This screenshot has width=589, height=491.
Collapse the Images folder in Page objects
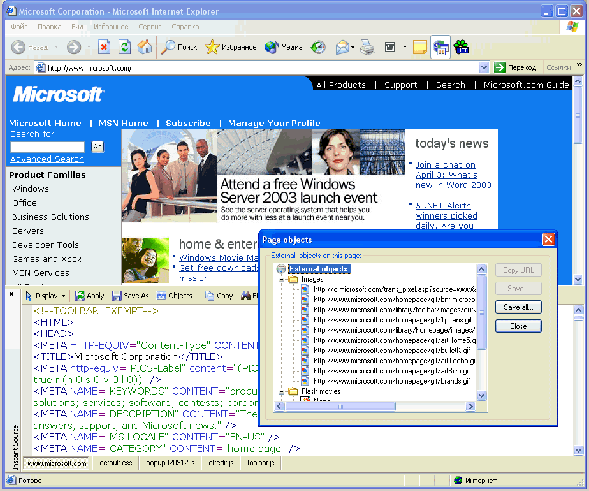[281, 279]
